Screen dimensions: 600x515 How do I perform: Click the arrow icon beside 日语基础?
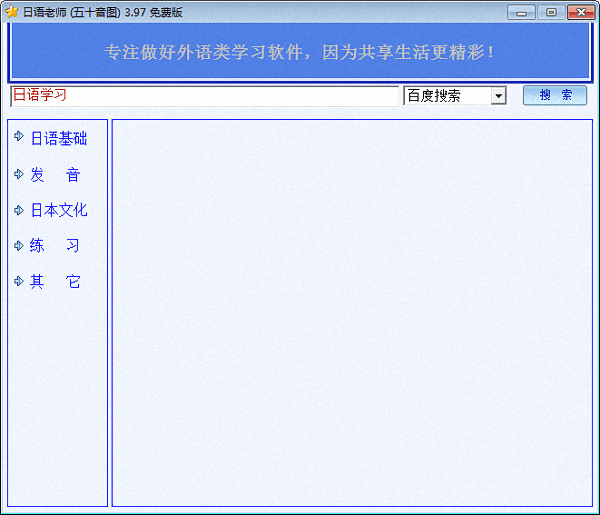pyautogui.click(x=18, y=138)
